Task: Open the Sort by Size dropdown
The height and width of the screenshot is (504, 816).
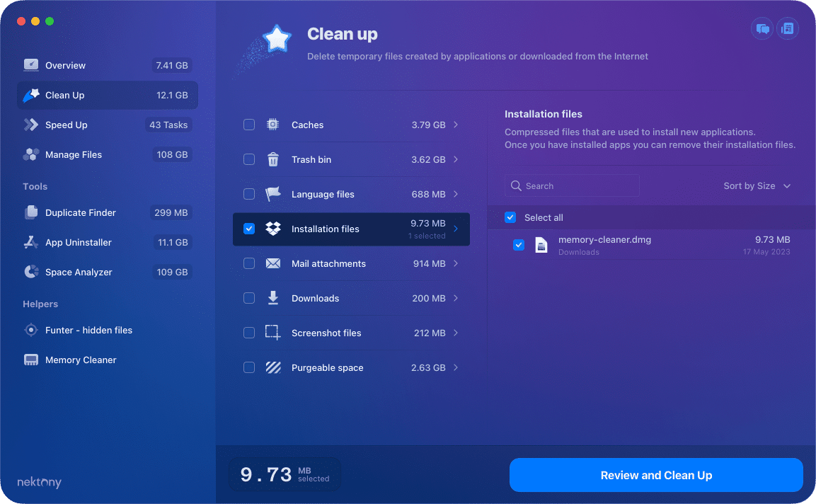Action: click(x=757, y=186)
